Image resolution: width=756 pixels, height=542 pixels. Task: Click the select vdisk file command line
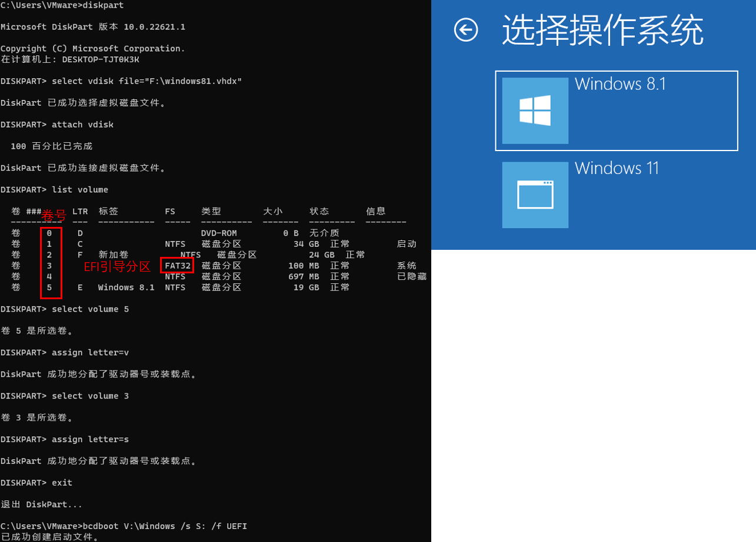pyautogui.click(x=121, y=81)
